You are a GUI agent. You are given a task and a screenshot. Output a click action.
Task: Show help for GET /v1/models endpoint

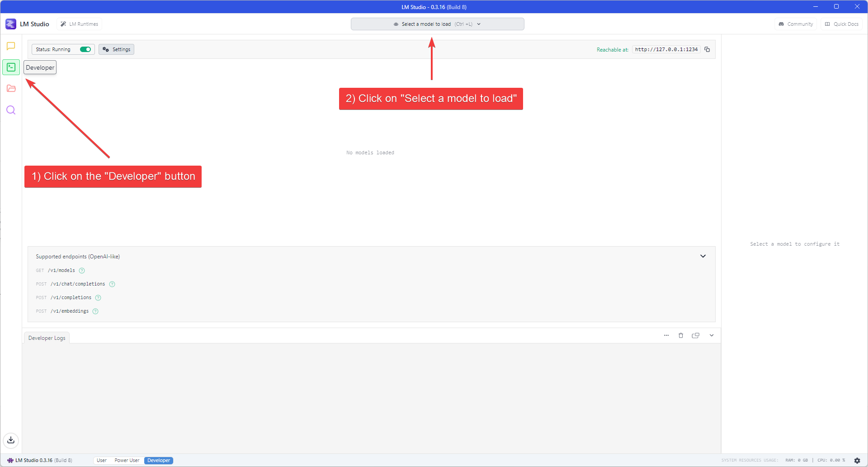click(82, 271)
